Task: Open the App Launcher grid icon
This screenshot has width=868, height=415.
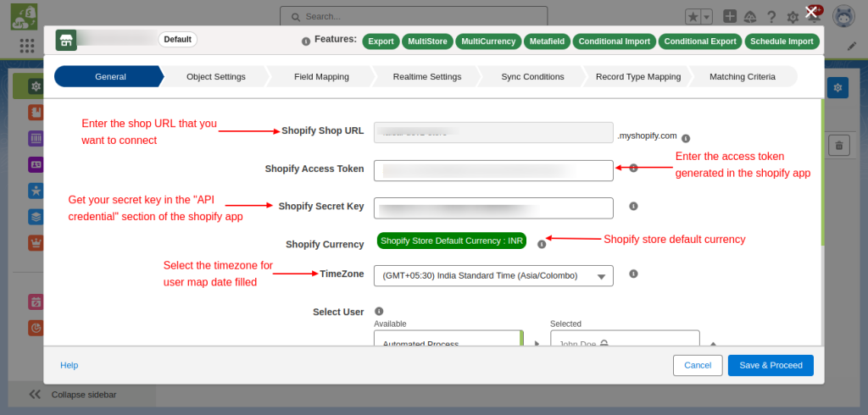Action: coord(26,46)
